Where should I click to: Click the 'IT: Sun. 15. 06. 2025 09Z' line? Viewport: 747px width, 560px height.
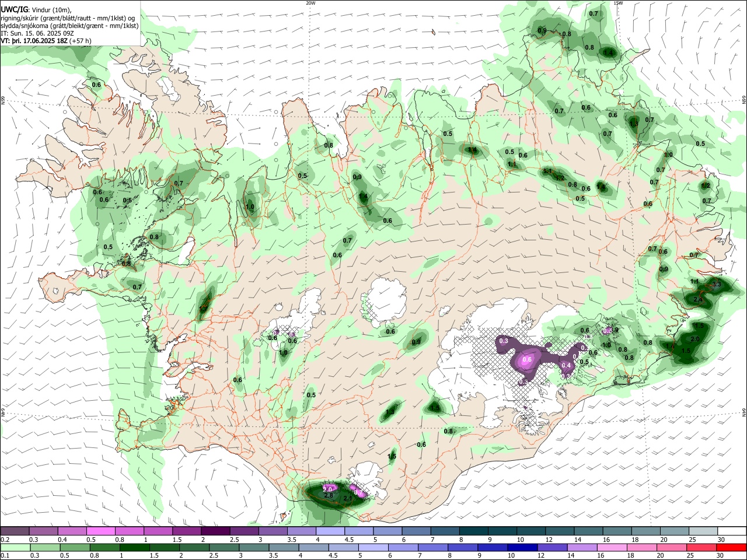click(x=37, y=33)
